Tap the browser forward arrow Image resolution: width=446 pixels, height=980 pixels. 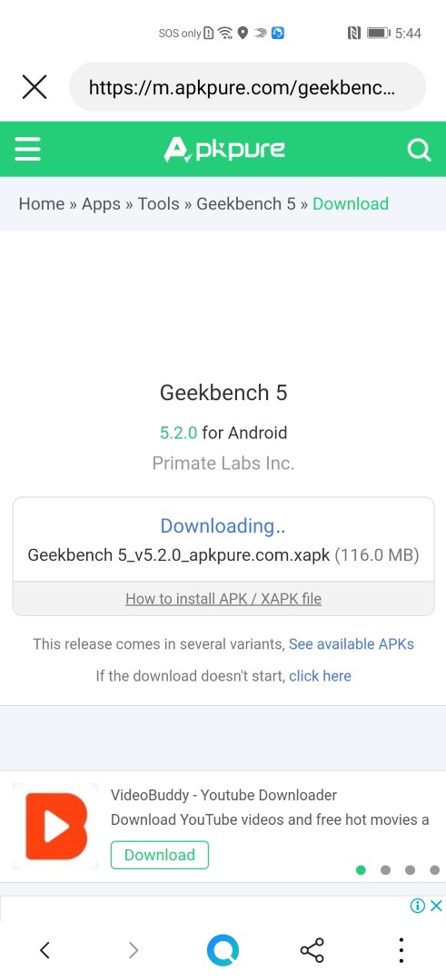point(134,950)
